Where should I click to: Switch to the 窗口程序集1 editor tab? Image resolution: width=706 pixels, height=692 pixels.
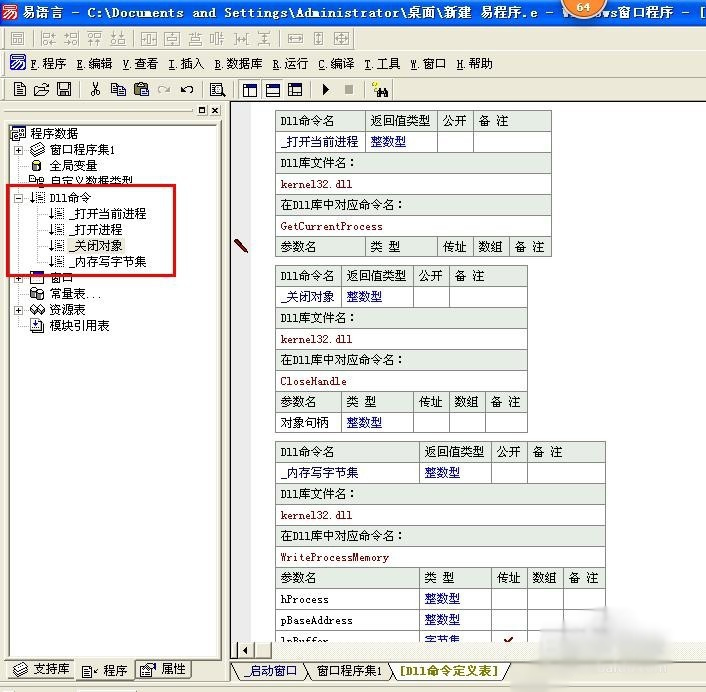click(349, 671)
